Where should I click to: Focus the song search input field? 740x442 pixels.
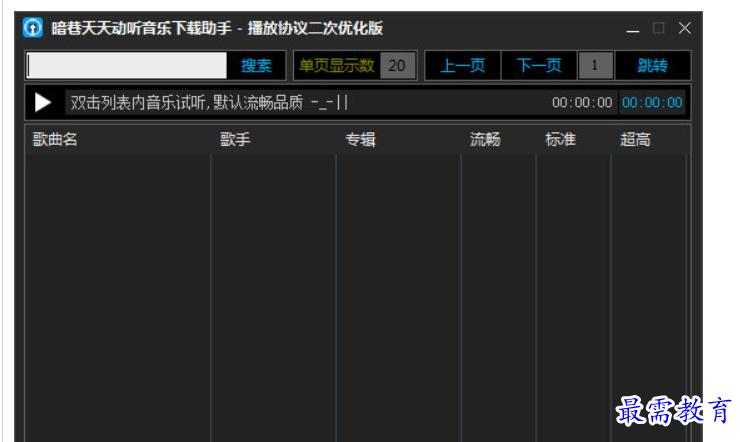(x=126, y=65)
